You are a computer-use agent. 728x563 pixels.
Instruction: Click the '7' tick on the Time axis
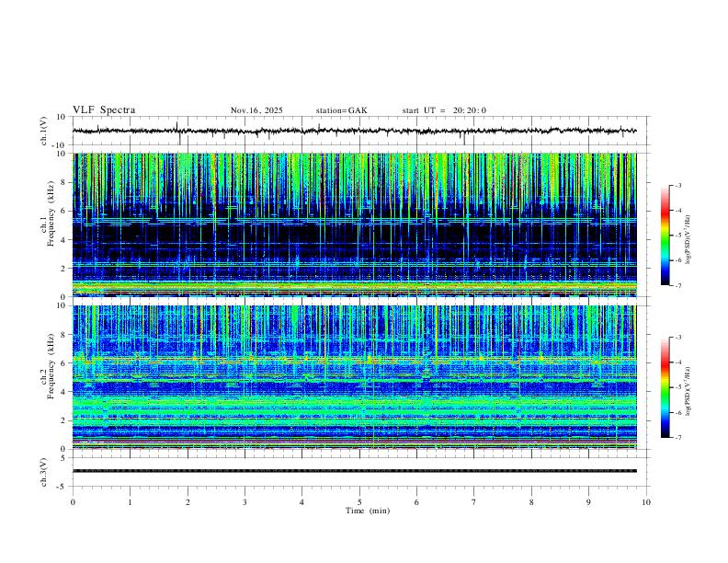(x=474, y=502)
